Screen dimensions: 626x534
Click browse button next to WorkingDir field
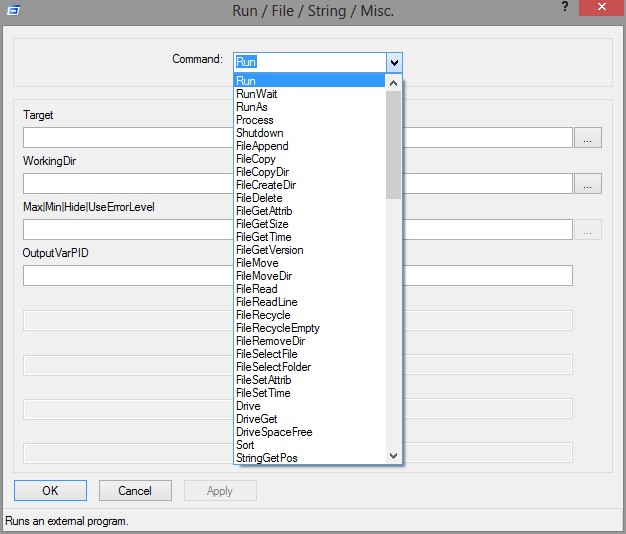[588, 184]
